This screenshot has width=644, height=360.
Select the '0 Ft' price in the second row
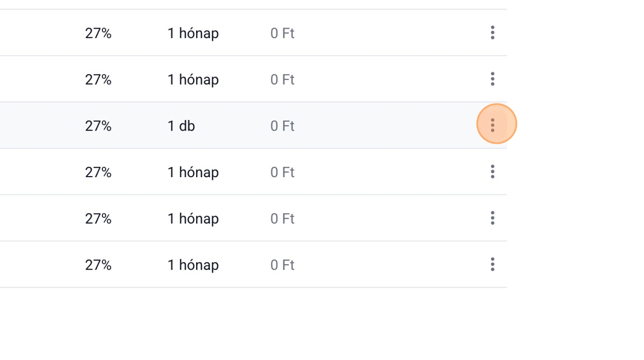click(282, 79)
